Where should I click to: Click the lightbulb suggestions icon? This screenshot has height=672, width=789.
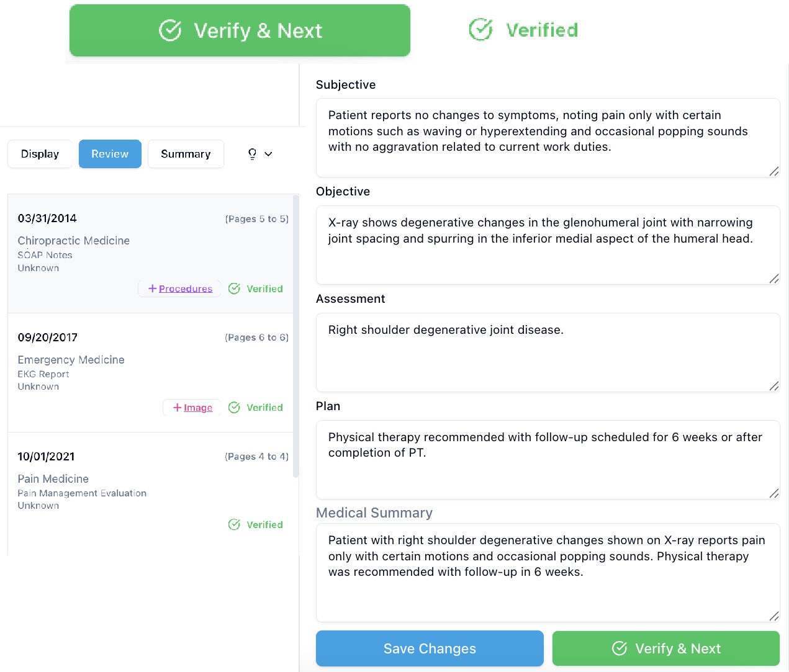[252, 153]
